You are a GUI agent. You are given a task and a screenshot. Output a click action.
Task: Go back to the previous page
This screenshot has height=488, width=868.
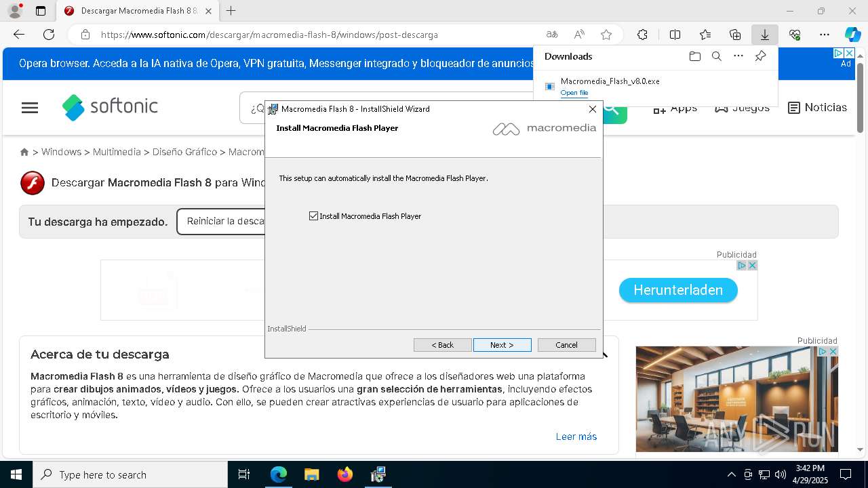(19, 35)
